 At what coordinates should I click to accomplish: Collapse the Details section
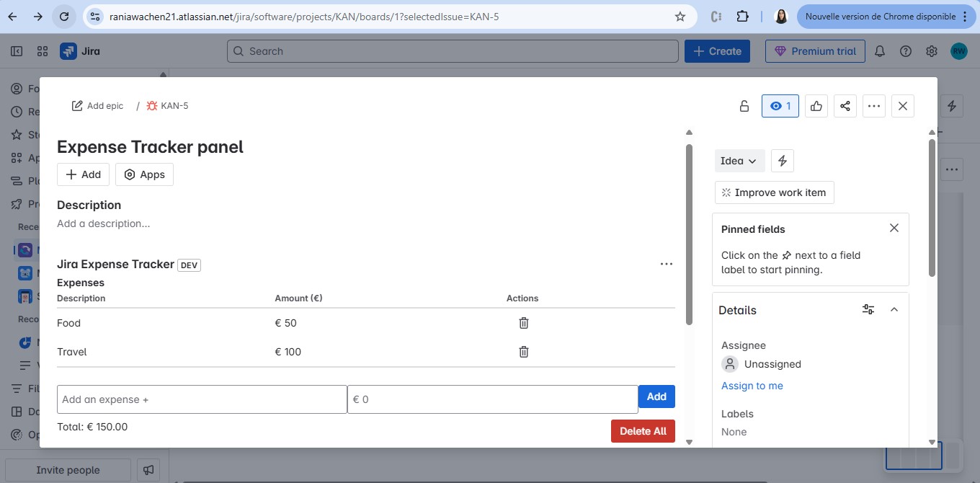894,309
